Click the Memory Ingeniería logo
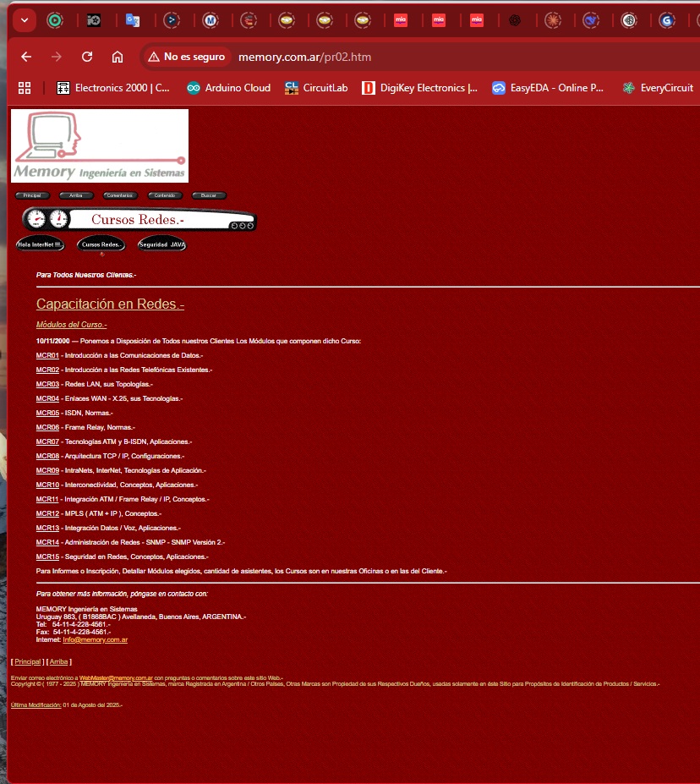The width and height of the screenshot is (700, 784). (x=99, y=145)
